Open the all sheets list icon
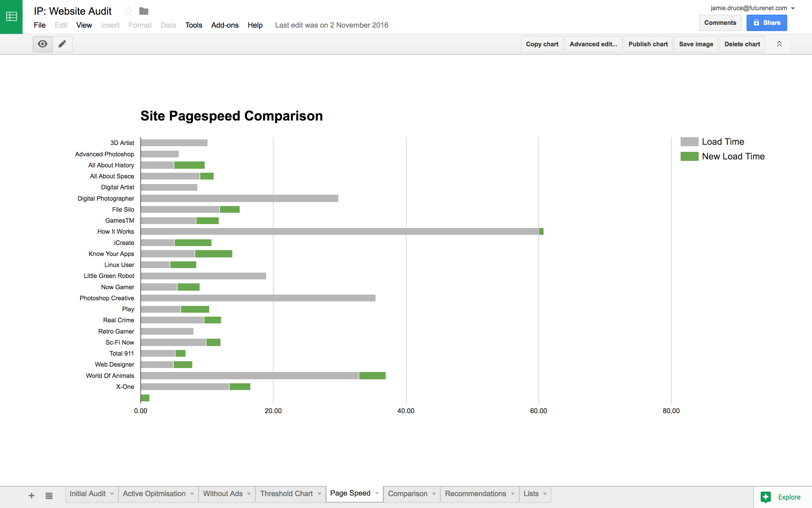Viewport: 812px width, 508px height. [x=49, y=496]
